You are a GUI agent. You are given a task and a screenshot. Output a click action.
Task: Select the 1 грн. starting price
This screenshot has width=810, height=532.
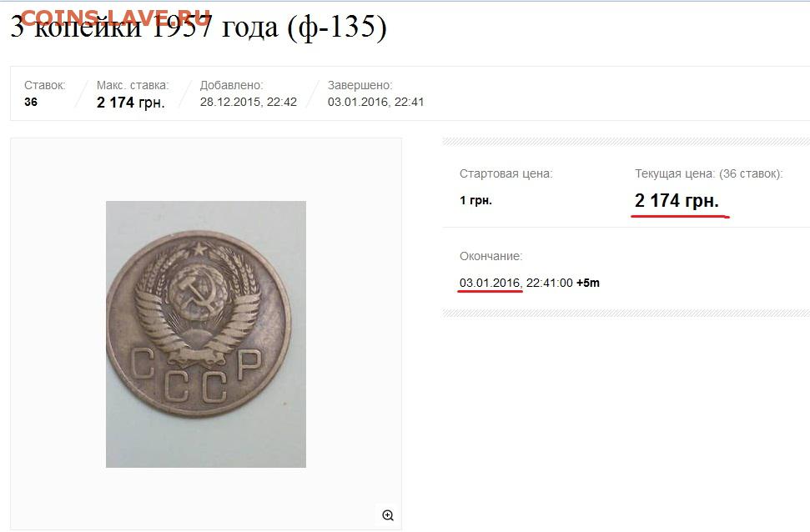[475, 200]
